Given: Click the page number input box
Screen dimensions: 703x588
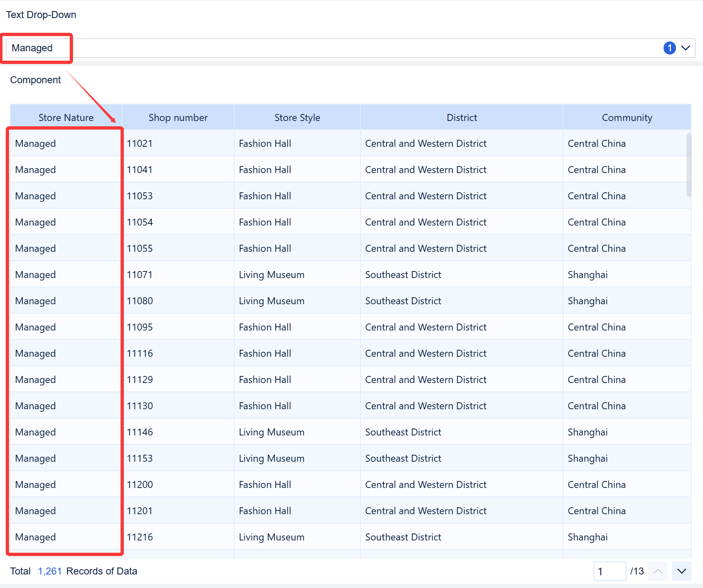Looking at the screenshot, I should 609,571.
